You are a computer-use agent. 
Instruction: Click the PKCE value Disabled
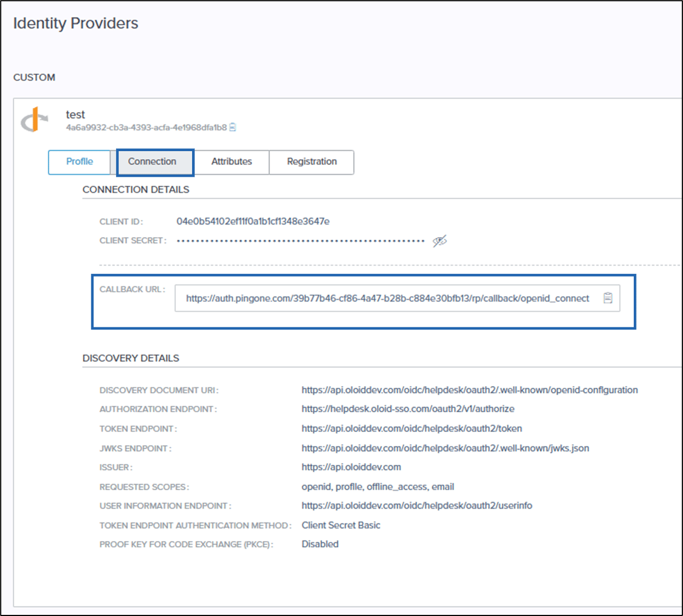[x=320, y=544]
